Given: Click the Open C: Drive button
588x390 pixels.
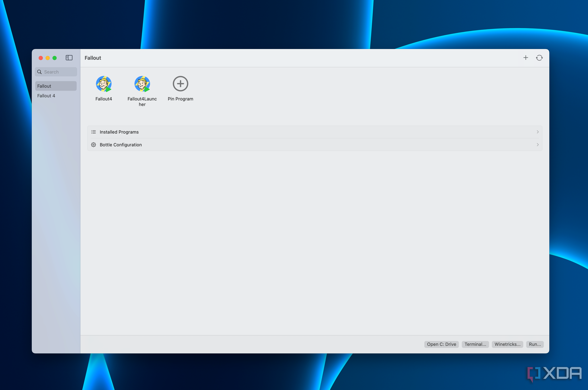Looking at the screenshot, I should (441, 344).
